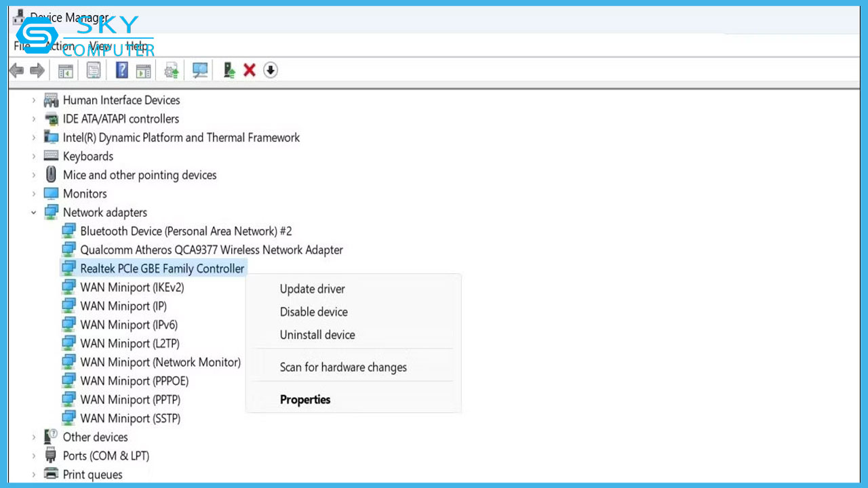Click the Human Interface Devices category icon
This screenshot has height=488, width=868.
(x=51, y=100)
